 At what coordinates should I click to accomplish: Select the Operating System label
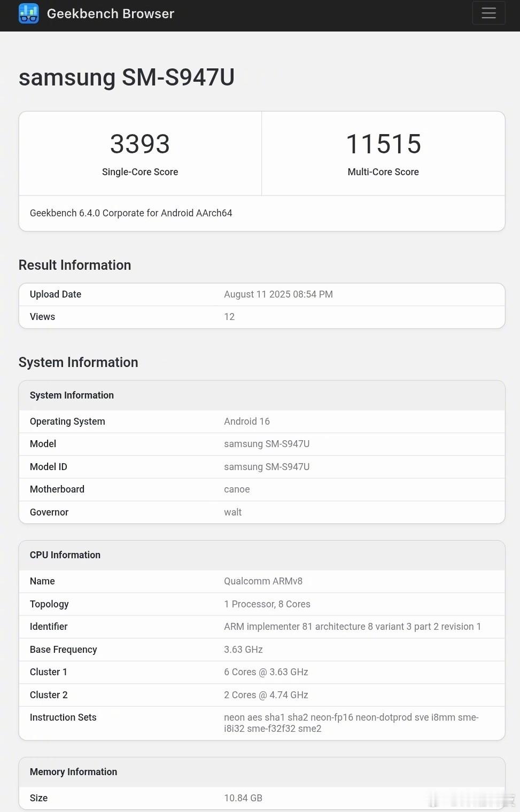pyautogui.click(x=67, y=421)
